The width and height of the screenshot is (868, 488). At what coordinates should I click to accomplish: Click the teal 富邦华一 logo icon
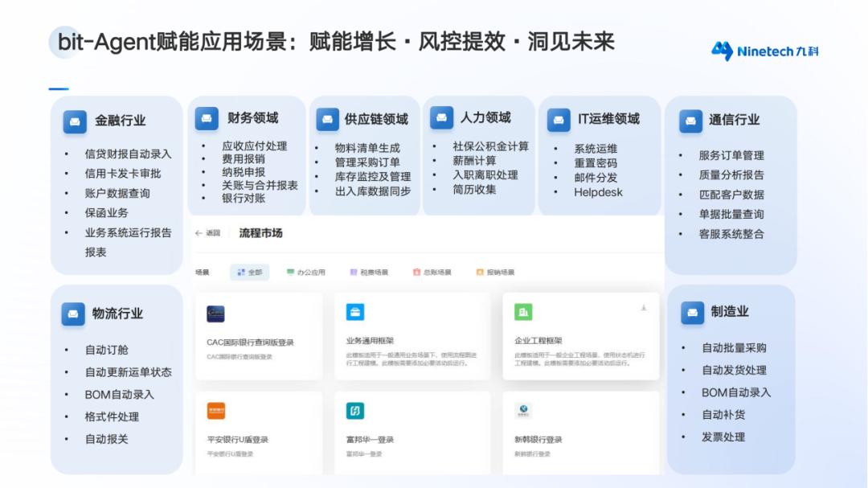pos(355,411)
